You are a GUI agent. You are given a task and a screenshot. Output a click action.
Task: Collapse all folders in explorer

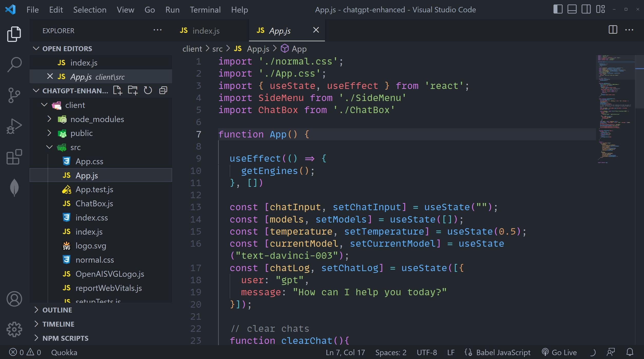[x=163, y=90]
